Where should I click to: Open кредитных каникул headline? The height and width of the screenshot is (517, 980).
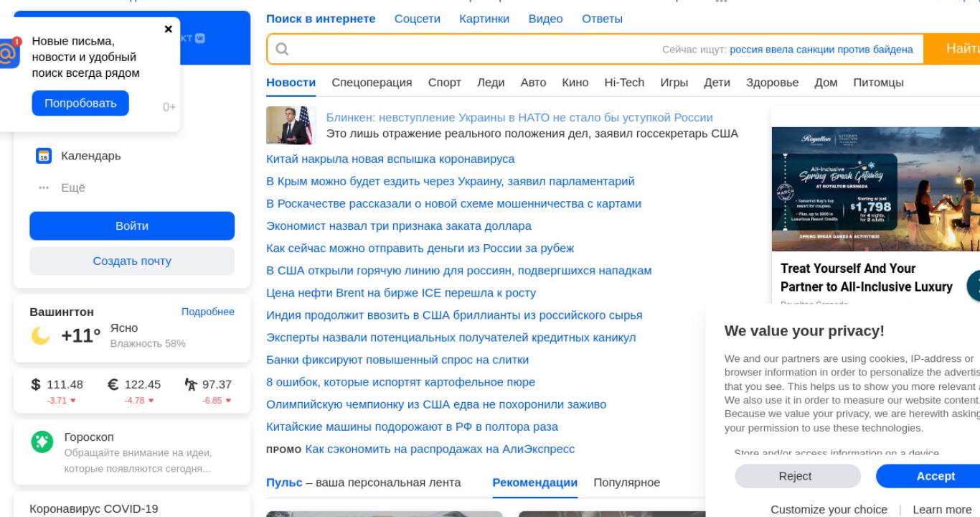pos(451,337)
